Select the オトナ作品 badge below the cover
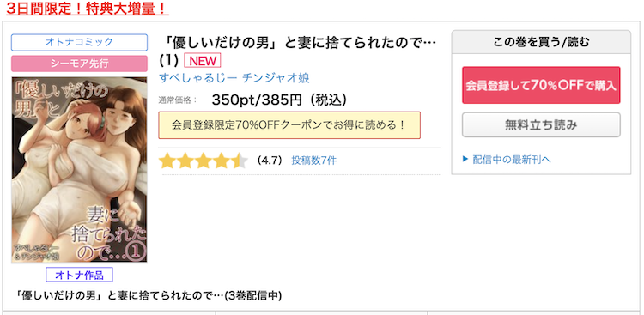The width and height of the screenshot is (644, 315). [x=79, y=275]
